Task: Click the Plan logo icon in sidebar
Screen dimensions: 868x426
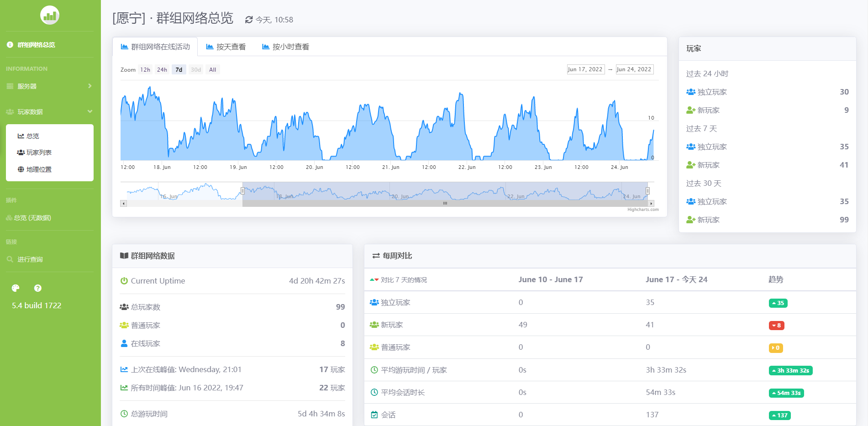Action: click(x=49, y=16)
